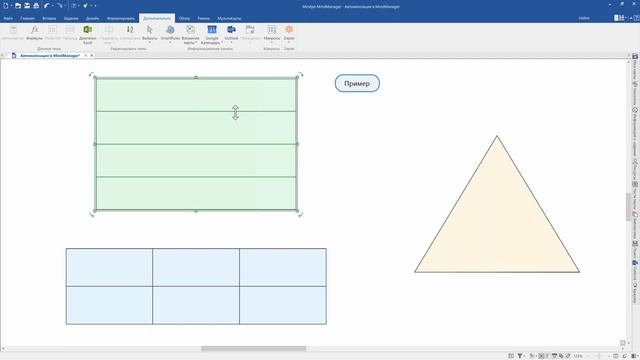Open the Задание ribbon tab
640x360 pixels.
(x=71, y=18)
